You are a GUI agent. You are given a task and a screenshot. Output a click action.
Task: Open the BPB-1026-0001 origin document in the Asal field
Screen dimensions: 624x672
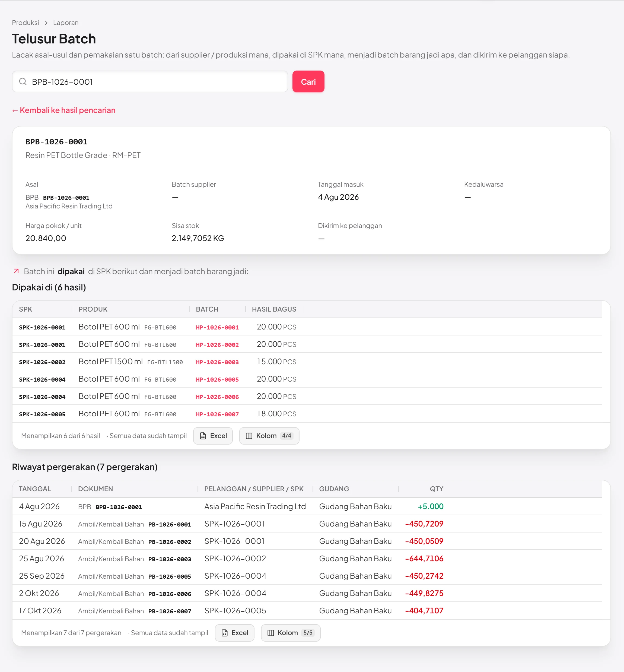pos(66,198)
